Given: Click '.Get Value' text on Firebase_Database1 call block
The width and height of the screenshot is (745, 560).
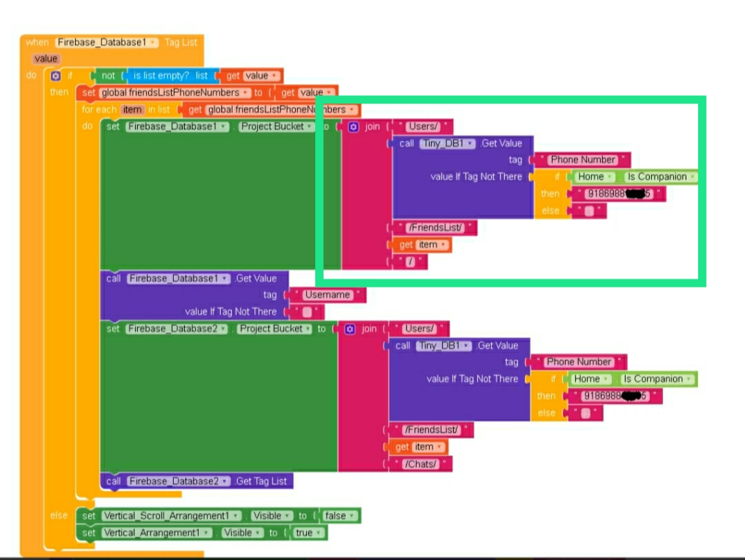Looking at the screenshot, I should click(256, 279).
